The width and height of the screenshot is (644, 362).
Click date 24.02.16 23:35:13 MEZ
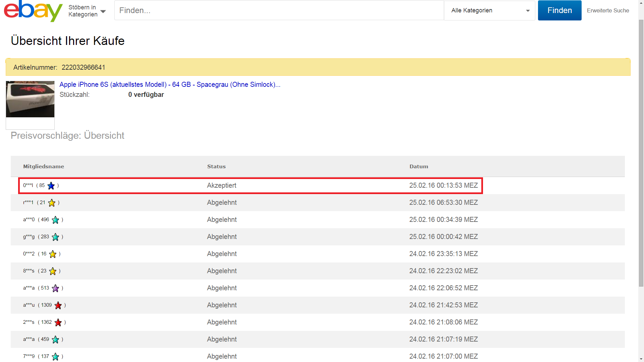[x=443, y=254]
